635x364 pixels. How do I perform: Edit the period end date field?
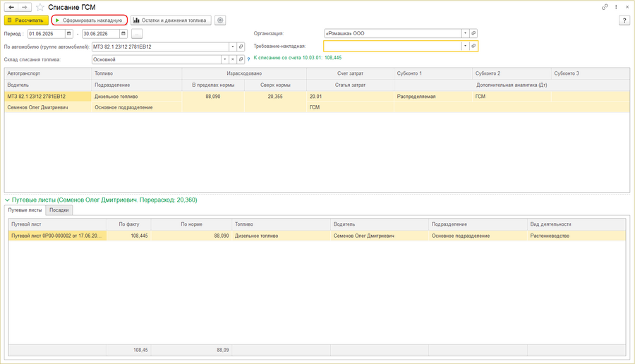point(100,34)
